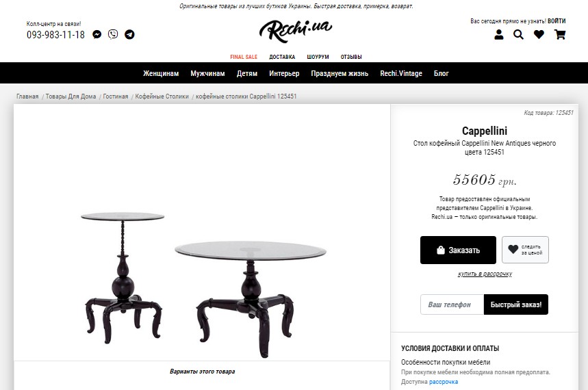Go to Rechi.ua logo homepage
Viewport: 588px width, 390px height.
pos(296,30)
